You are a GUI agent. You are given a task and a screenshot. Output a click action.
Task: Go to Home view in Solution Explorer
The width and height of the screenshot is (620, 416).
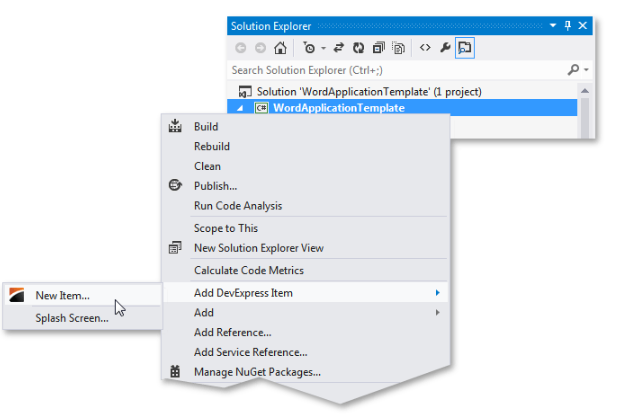pyautogui.click(x=280, y=48)
